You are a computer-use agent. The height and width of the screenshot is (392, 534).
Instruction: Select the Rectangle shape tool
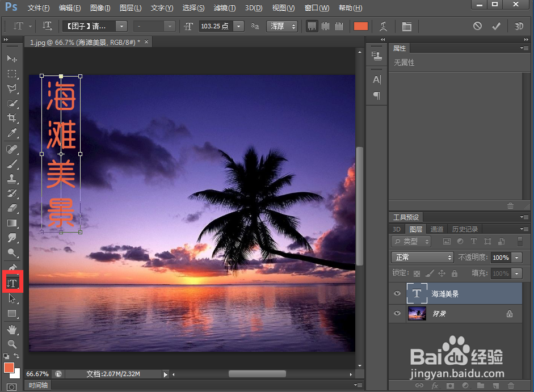[12, 313]
